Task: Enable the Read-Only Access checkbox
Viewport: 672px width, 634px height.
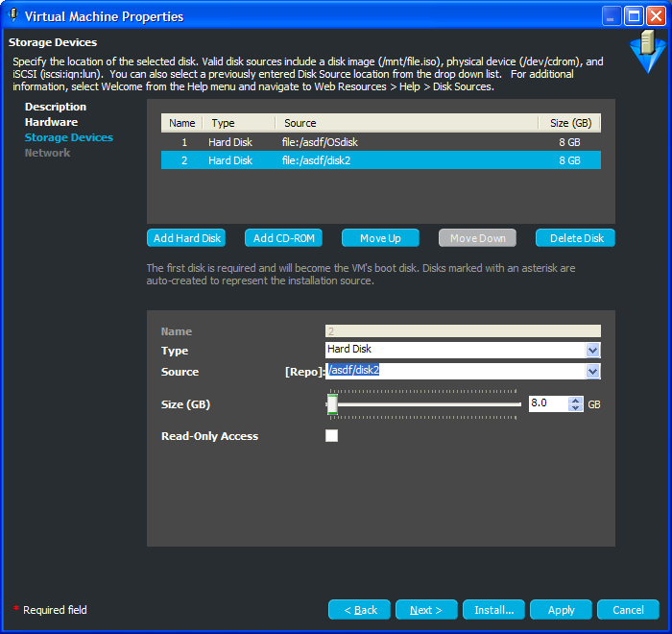Action: click(x=331, y=435)
